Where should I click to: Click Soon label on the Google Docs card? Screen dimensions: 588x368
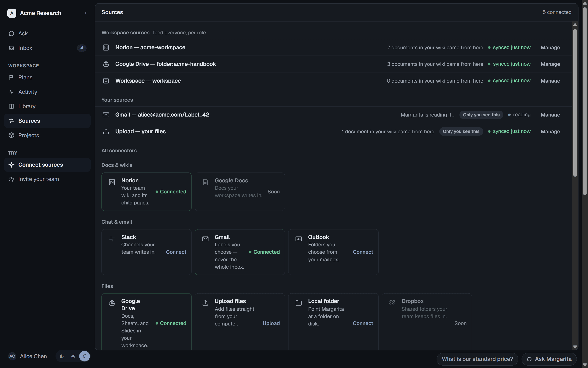(274, 192)
